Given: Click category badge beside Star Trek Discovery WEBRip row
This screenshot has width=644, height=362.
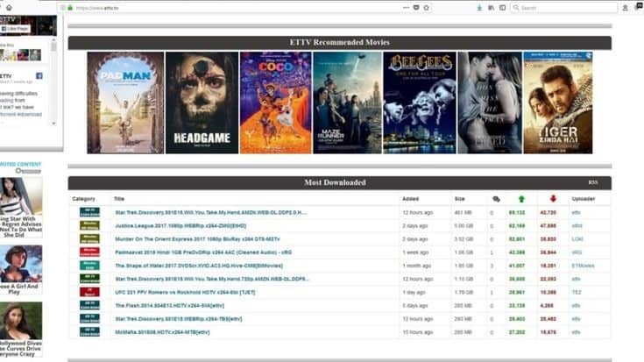Looking at the screenshot, I should click(89, 318).
